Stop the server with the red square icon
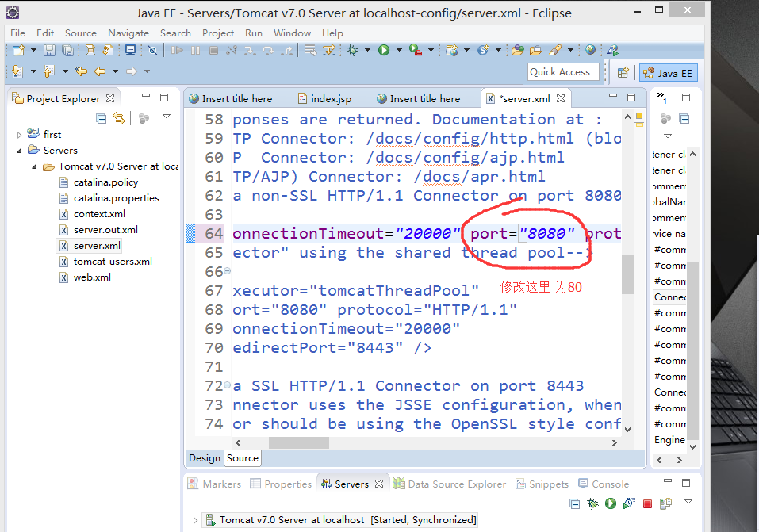The image size is (759, 532). (x=647, y=504)
